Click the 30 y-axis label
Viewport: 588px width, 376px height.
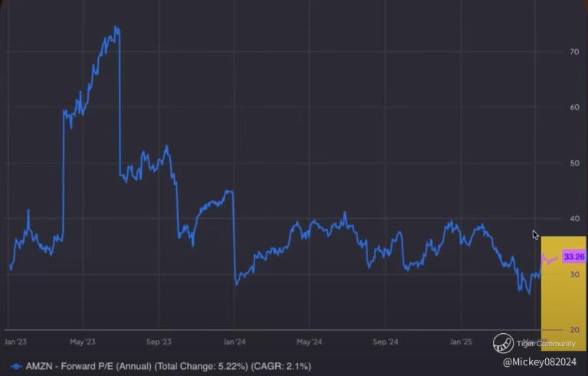574,274
